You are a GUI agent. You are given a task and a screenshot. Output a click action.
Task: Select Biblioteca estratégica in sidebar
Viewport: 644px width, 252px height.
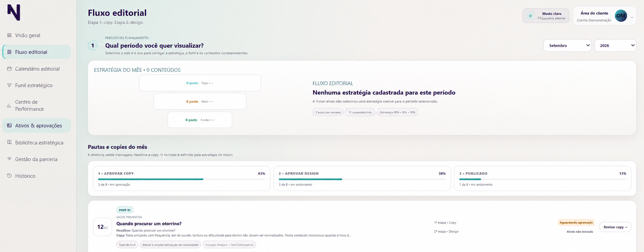[37, 142]
